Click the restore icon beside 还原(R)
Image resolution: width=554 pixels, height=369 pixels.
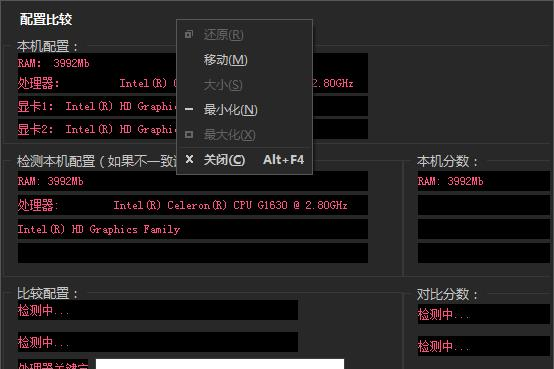coord(189,34)
